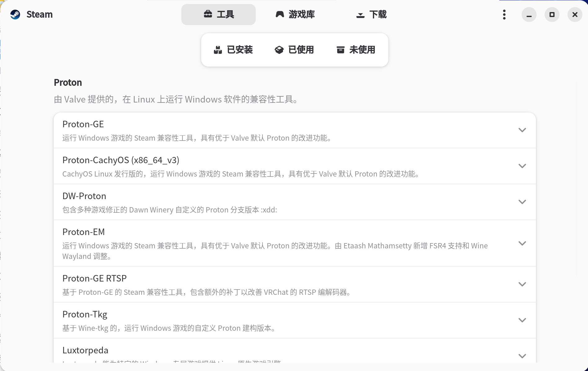
Task: Filter by 已安装 tools
Action: [x=233, y=50]
